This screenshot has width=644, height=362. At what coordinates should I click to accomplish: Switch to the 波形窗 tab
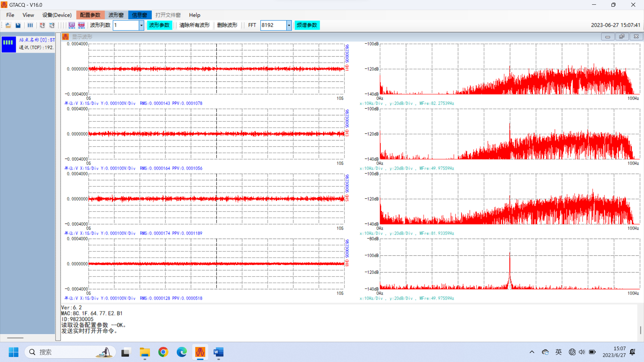(116, 15)
